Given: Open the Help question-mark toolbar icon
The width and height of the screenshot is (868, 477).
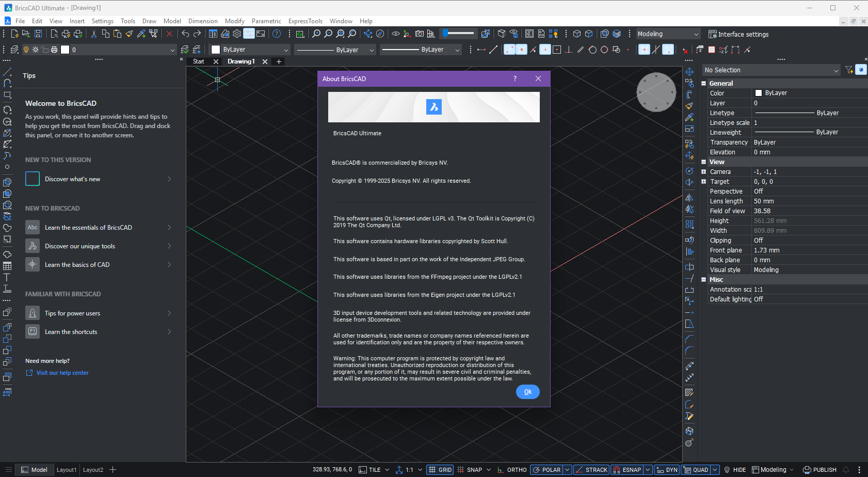Looking at the screenshot, I should pyautogui.click(x=277, y=34).
